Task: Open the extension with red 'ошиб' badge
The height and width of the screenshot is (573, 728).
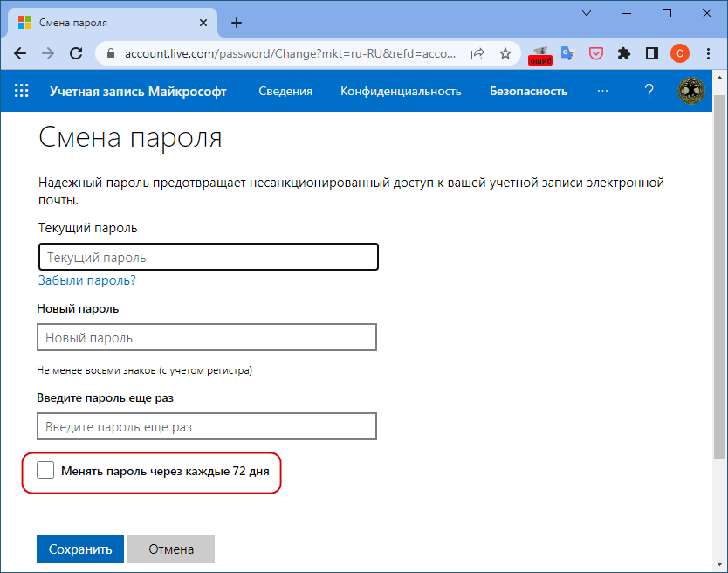Action: [540, 56]
